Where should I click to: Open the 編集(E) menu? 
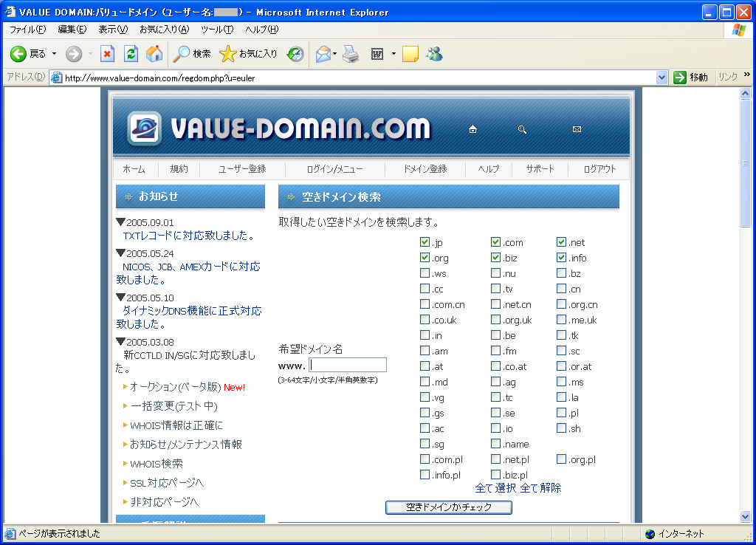(x=72, y=30)
